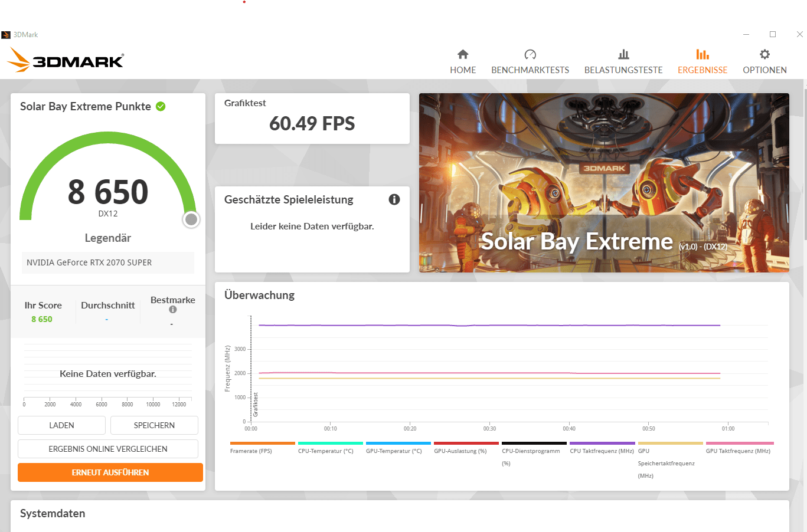Switch to the BELASTUNGSTESTE tab
This screenshot has width=807, height=532.
coord(623,62)
